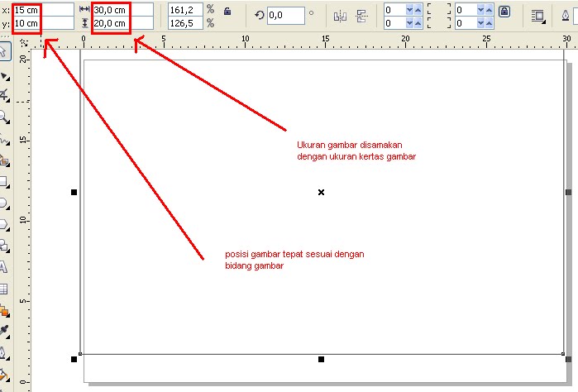Open the Basic Shapes tool
Screen dimensions: 578x392
click(x=4, y=246)
